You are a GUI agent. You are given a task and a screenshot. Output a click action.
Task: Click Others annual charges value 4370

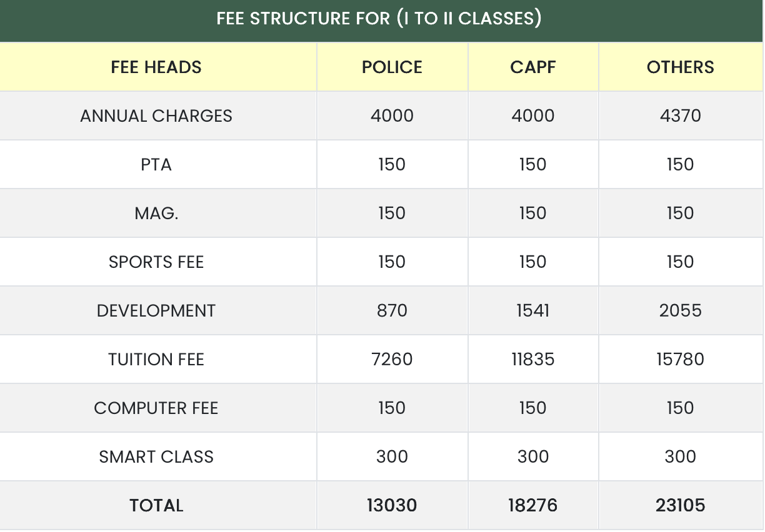coord(680,116)
